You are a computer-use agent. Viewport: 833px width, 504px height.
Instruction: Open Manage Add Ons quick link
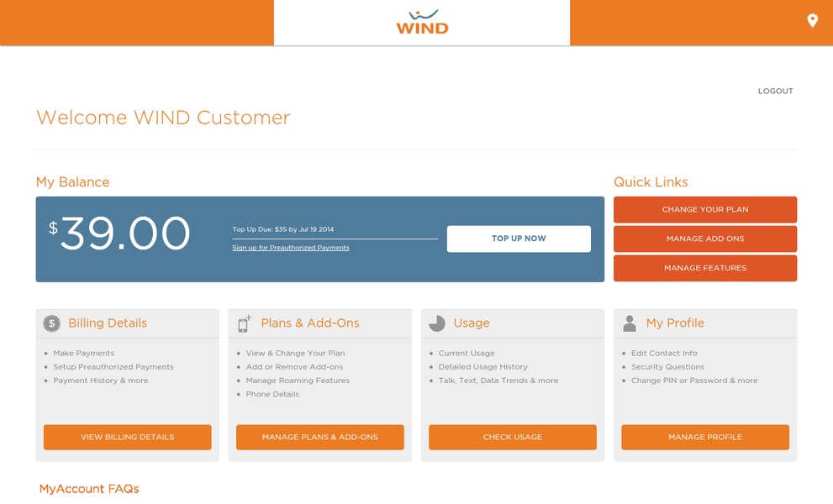click(705, 239)
